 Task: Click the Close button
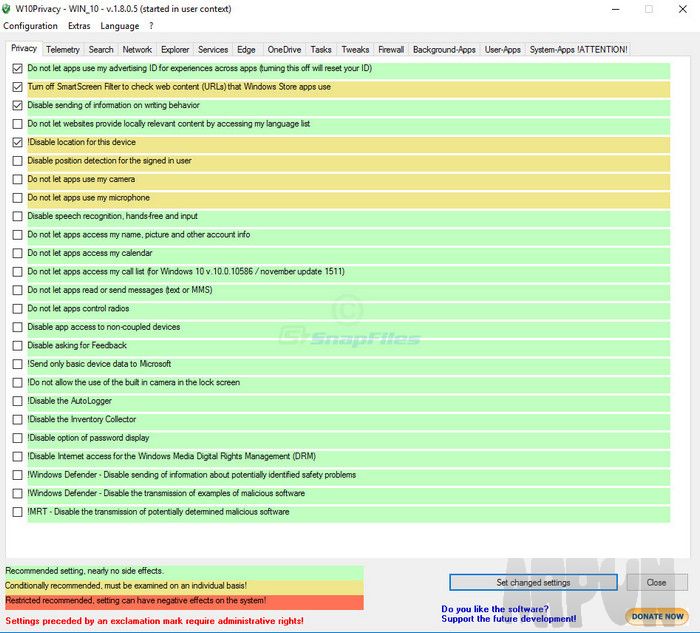point(657,583)
